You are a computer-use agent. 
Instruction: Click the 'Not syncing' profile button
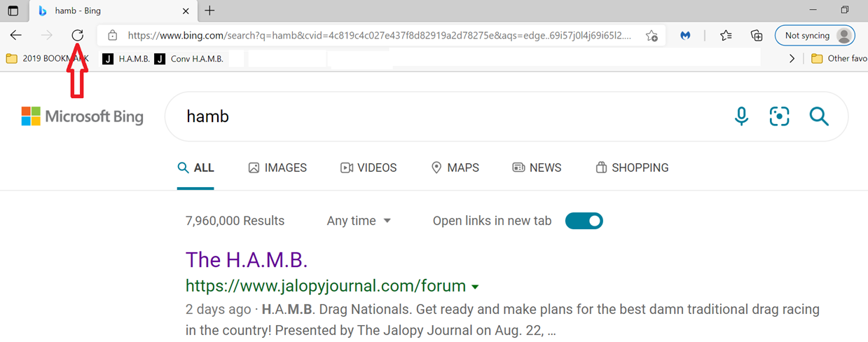point(815,36)
